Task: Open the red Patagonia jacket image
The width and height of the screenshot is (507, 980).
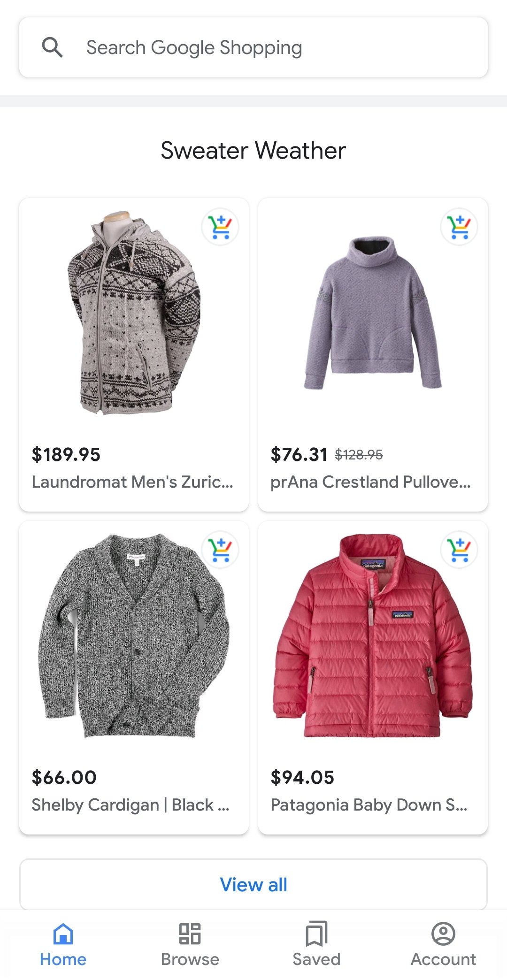Action: tap(373, 635)
